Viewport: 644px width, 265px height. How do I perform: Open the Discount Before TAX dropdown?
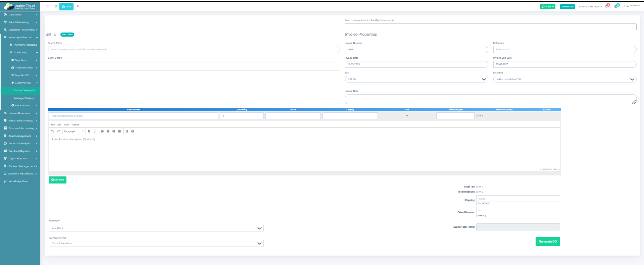(x=564, y=79)
